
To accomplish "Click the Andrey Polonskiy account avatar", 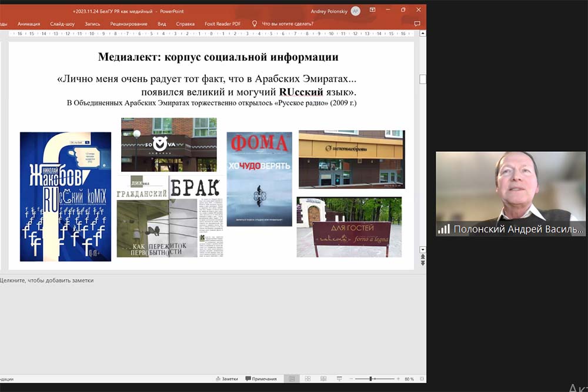I will [355, 11].
